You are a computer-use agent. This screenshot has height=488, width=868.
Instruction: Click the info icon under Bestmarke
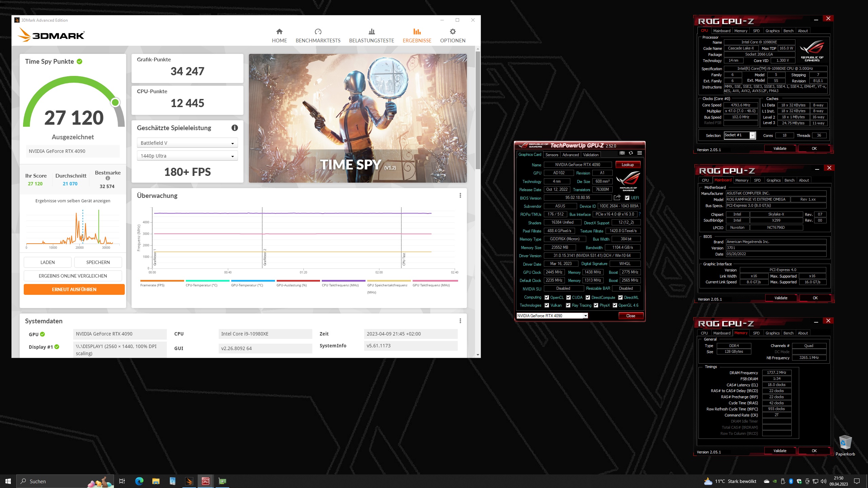pyautogui.click(x=108, y=178)
